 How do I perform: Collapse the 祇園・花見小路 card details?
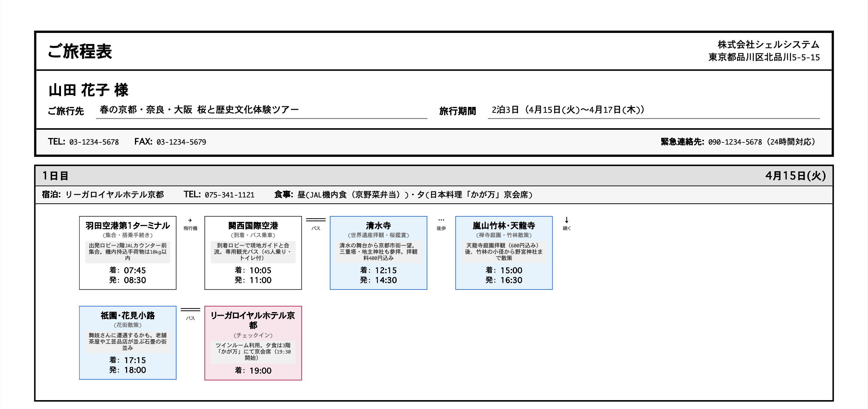(128, 342)
